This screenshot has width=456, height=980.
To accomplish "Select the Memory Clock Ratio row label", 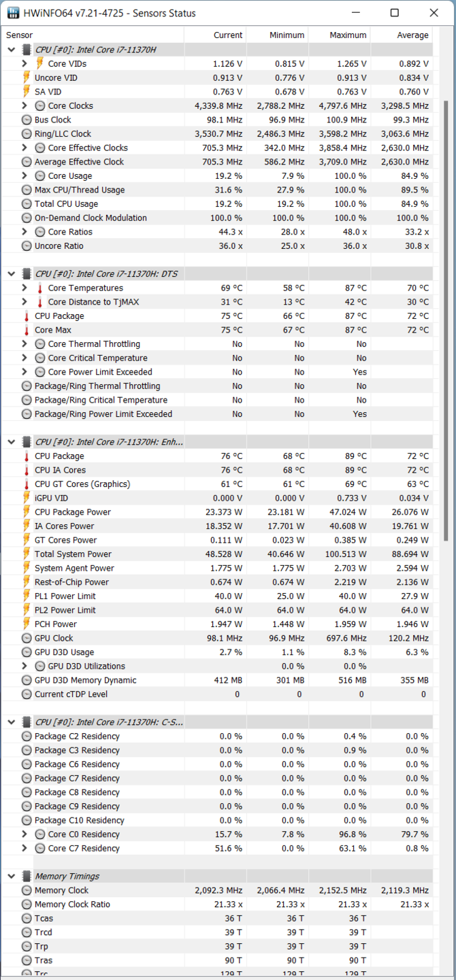I will point(72,905).
